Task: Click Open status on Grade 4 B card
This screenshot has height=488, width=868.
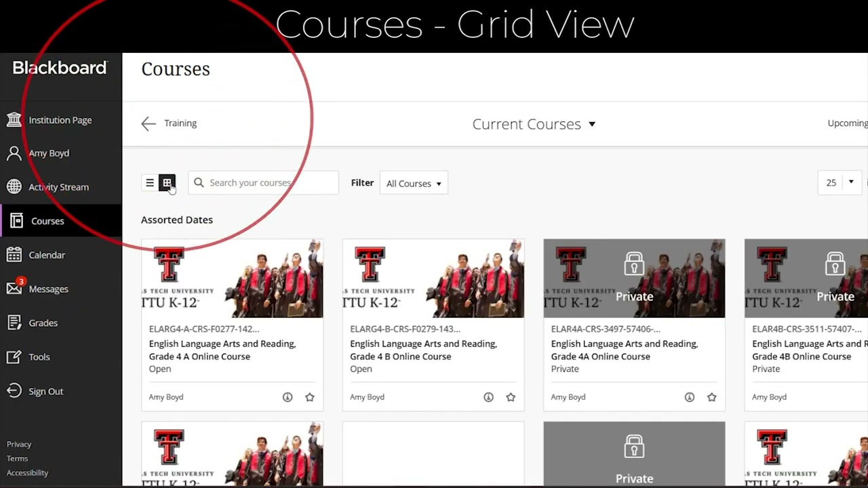Action: pos(361,369)
